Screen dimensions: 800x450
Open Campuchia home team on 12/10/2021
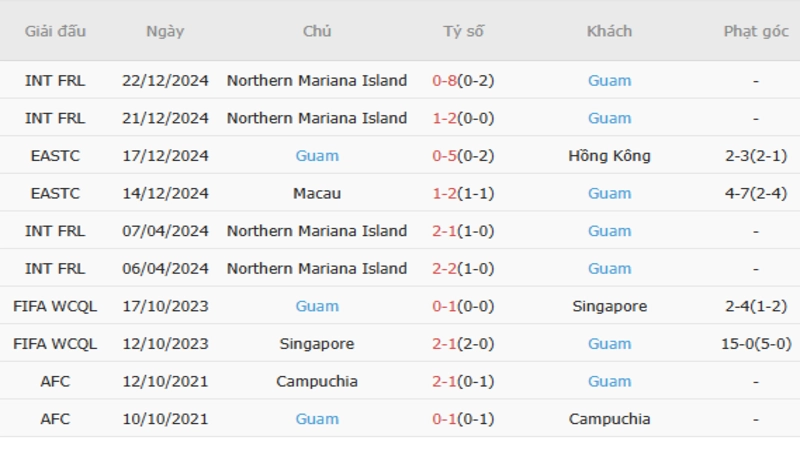coord(317,381)
